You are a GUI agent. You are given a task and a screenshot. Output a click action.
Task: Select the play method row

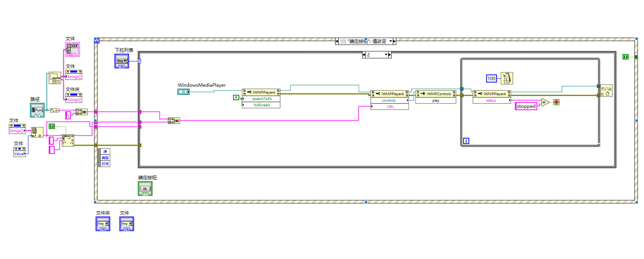click(x=436, y=101)
